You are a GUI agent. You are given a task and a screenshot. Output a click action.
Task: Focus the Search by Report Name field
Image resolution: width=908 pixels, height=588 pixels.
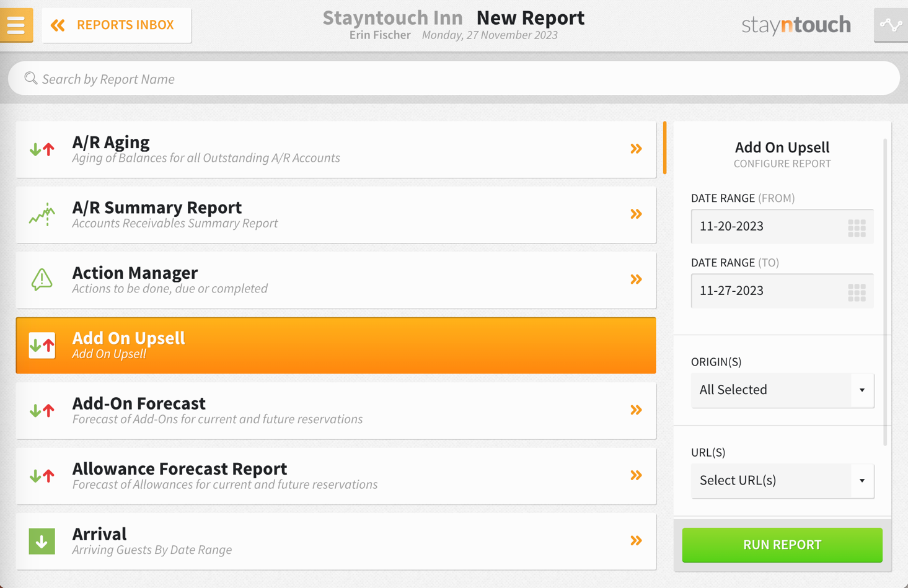(x=454, y=79)
